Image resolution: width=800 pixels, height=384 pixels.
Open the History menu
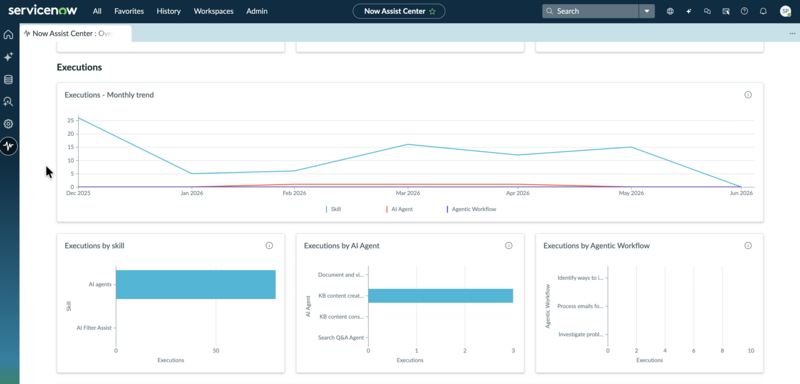point(168,11)
